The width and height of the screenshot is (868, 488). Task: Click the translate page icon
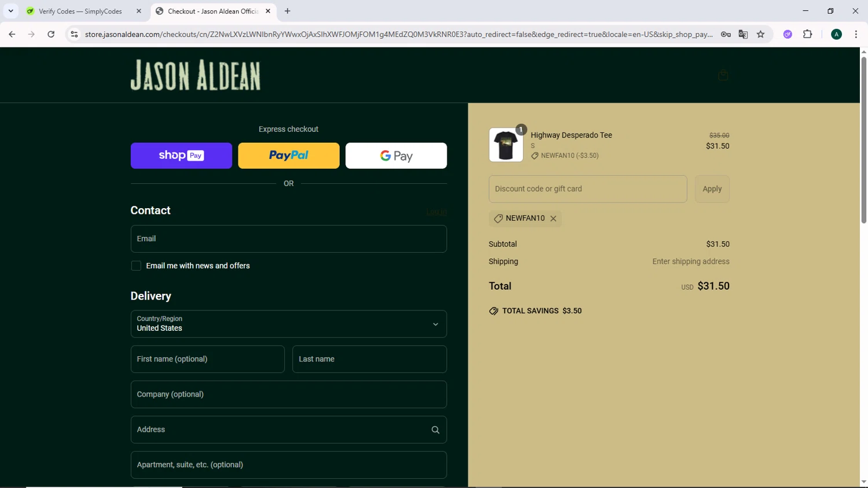tap(743, 34)
